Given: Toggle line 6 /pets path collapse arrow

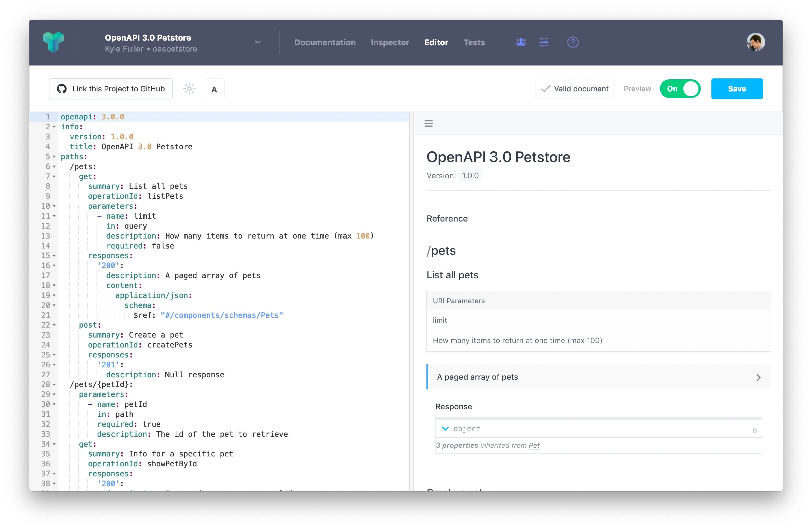Looking at the screenshot, I should point(54,166).
